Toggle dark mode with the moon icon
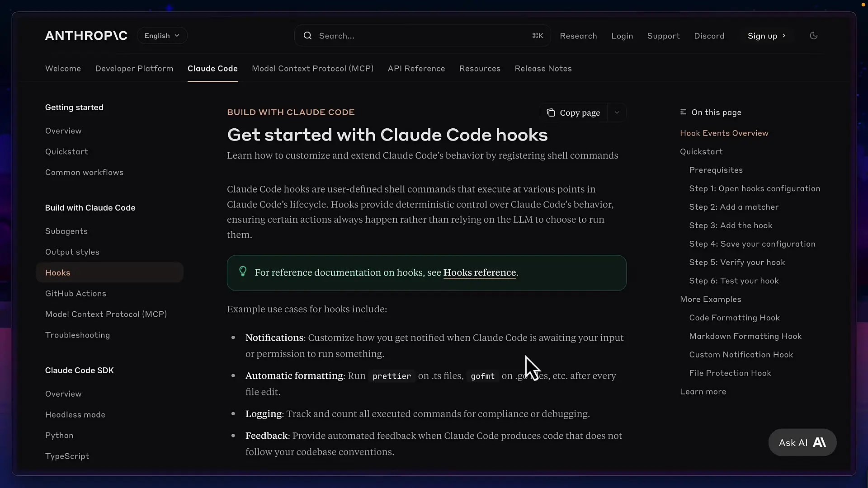 click(x=813, y=35)
